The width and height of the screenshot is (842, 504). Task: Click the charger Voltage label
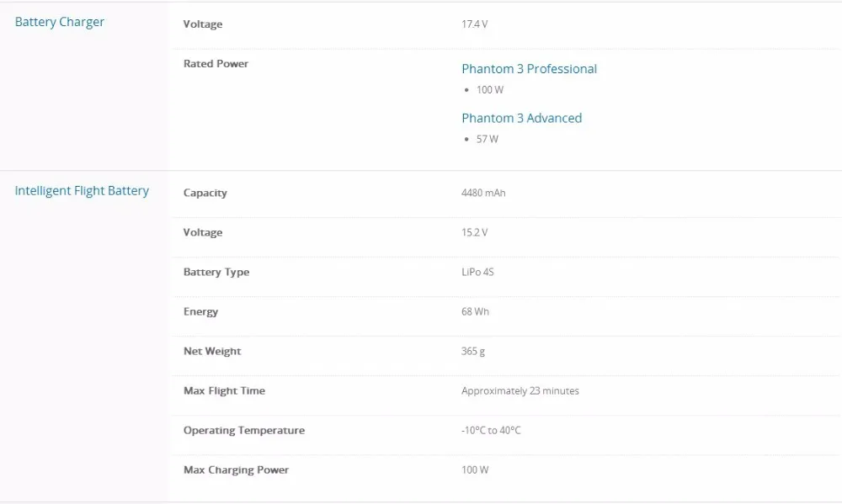203,24
